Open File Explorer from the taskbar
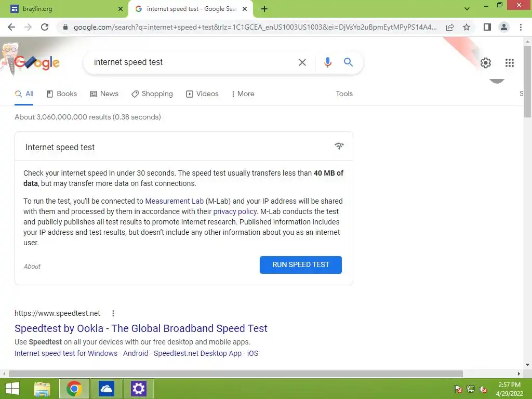Screen dimensions: 532x399 point(42,389)
